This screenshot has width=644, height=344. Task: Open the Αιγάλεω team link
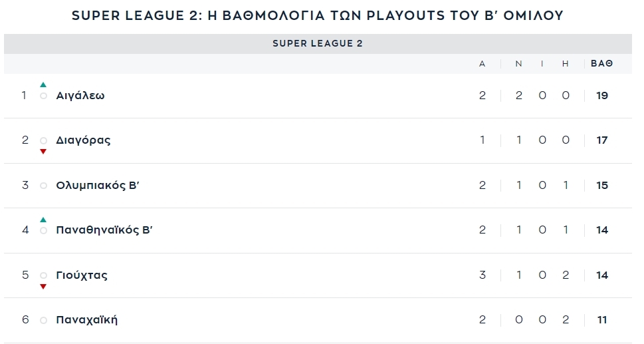(x=80, y=96)
